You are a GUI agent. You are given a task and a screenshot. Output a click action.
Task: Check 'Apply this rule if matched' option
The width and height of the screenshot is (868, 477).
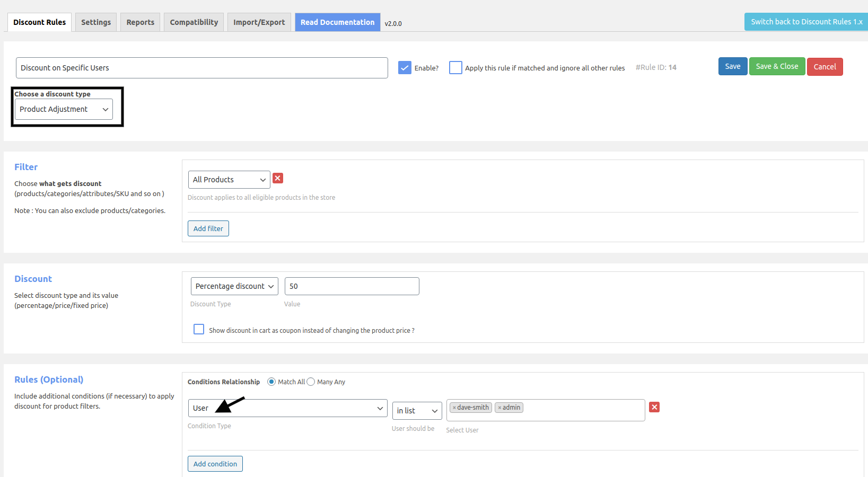(455, 68)
